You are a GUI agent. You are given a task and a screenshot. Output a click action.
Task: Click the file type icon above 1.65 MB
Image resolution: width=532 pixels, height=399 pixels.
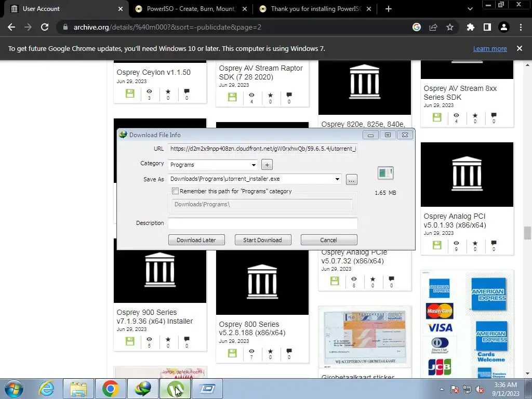pos(385,173)
